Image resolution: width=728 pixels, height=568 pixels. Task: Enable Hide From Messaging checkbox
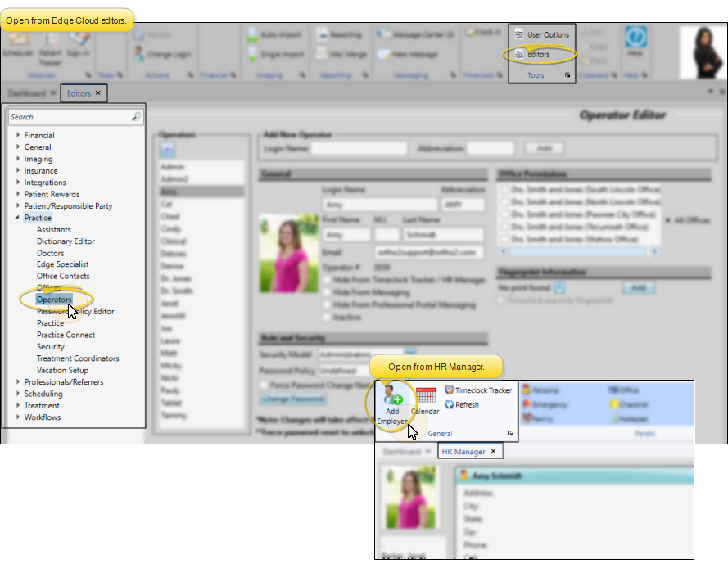coord(328,292)
